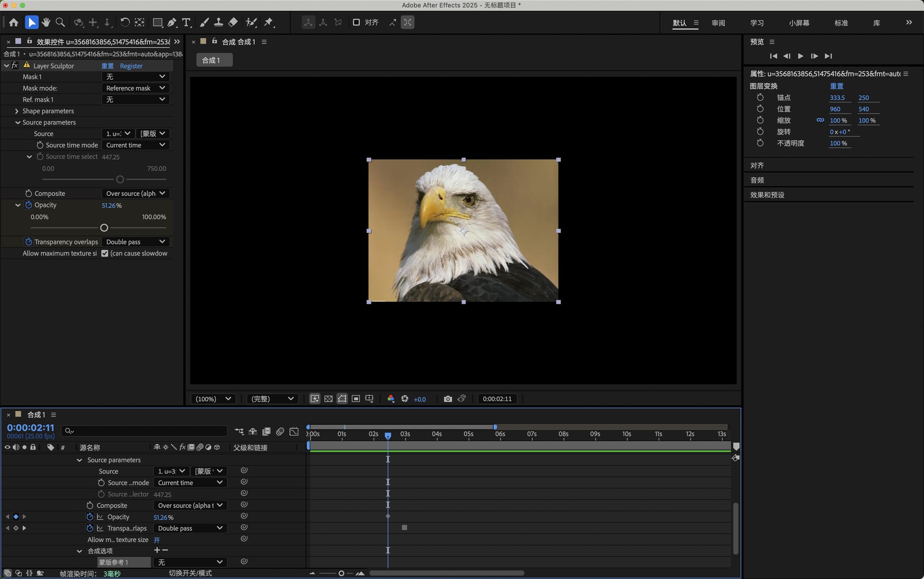Switch to 标准 workspace

(x=841, y=23)
